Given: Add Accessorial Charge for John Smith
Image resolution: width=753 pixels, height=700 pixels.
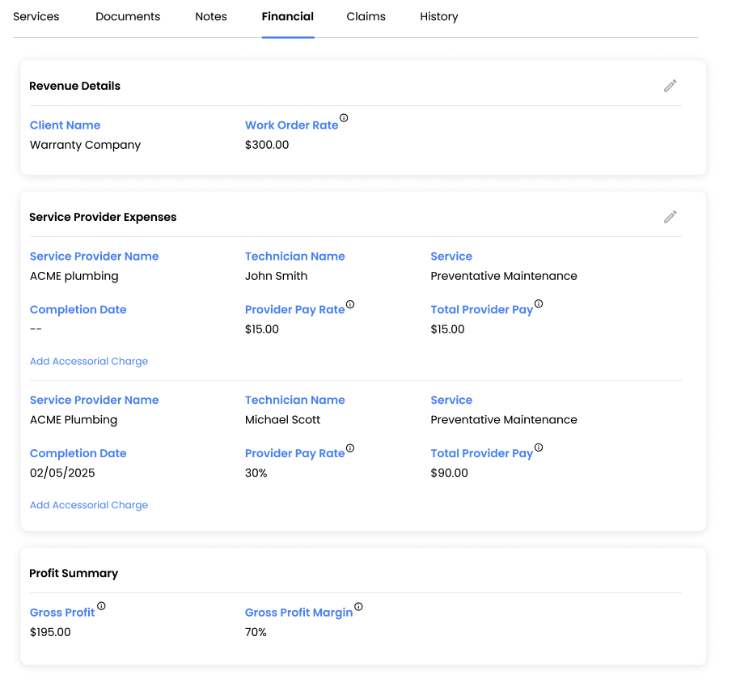Looking at the screenshot, I should (x=89, y=362).
